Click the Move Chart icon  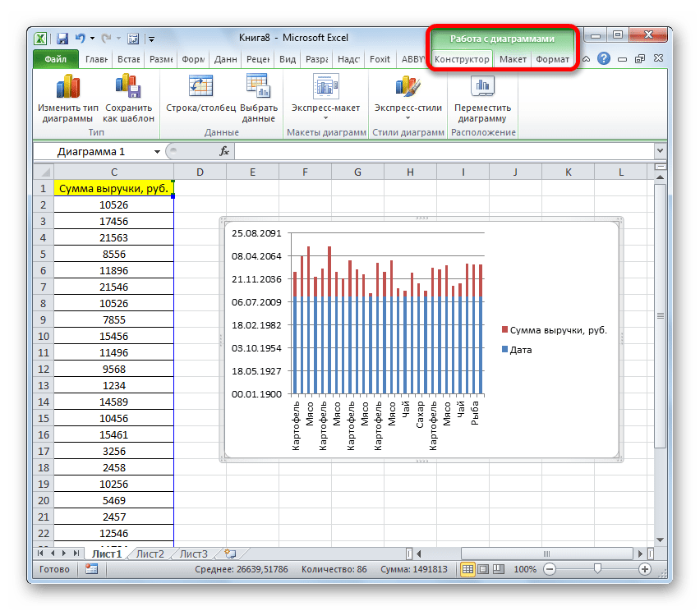[x=482, y=87]
